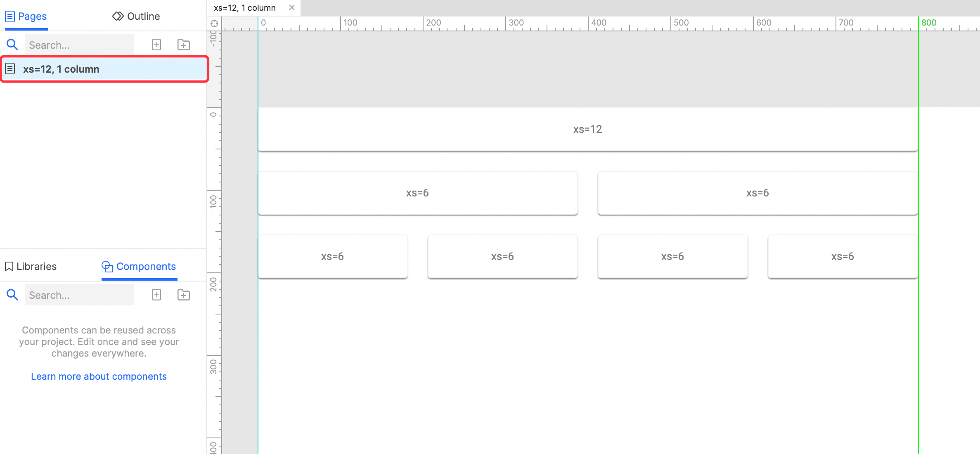Select the left xs=6 card in second row
Screen dimensions: 980x454
[417, 193]
